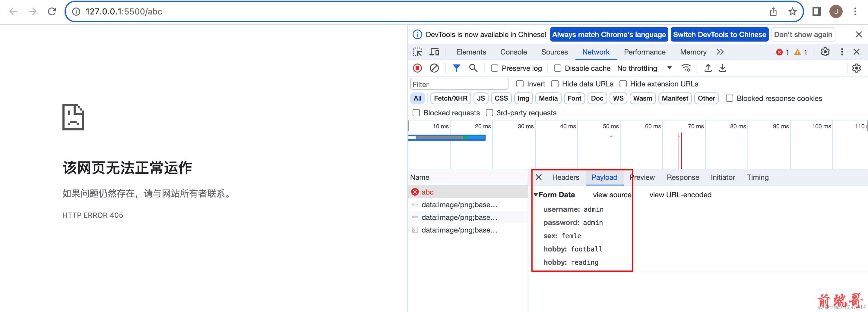Switch to Console tab
This screenshot has height=312, width=868.
(x=514, y=52)
